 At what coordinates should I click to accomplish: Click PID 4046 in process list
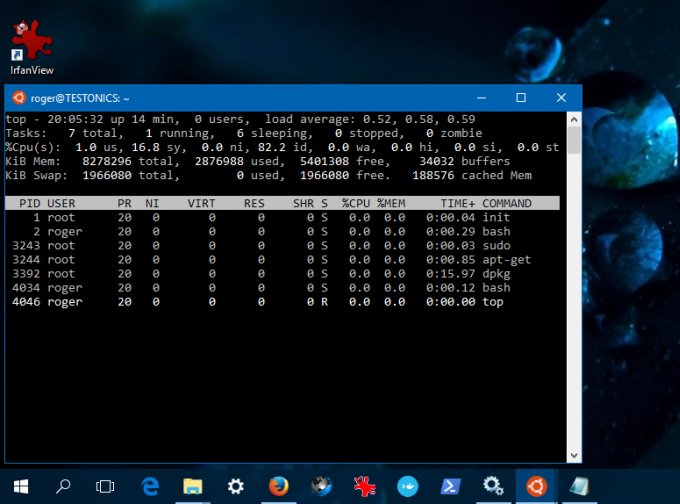pos(26,302)
